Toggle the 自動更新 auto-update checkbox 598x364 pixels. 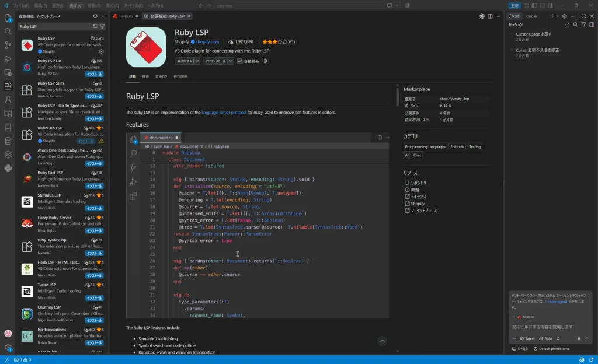pyautogui.click(x=239, y=61)
